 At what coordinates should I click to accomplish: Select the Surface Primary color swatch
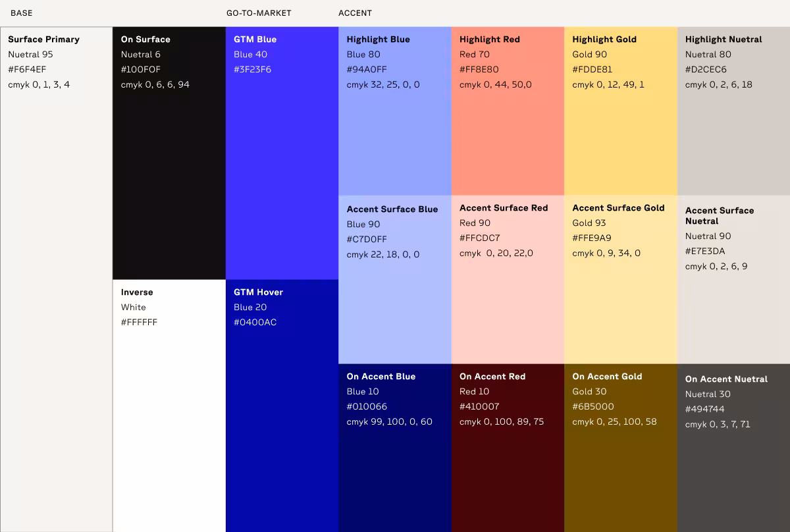[x=57, y=279]
